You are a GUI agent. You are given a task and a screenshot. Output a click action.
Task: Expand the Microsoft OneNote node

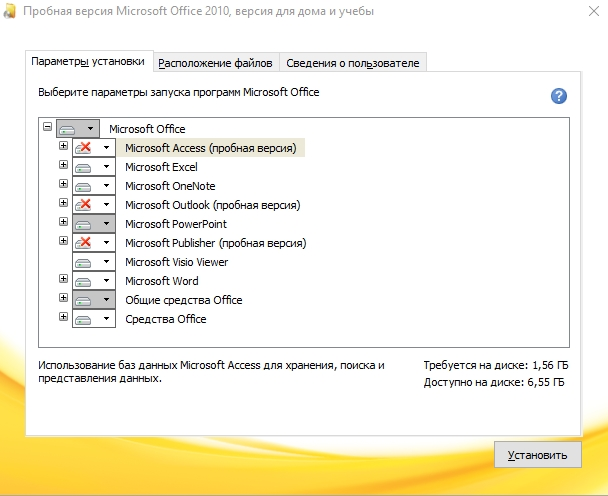(x=63, y=183)
